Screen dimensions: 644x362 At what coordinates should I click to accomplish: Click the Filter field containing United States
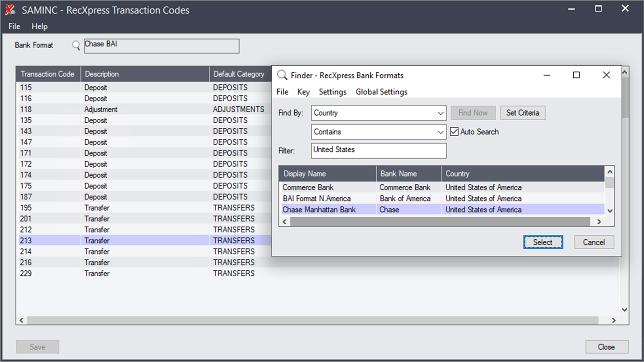(x=378, y=150)
